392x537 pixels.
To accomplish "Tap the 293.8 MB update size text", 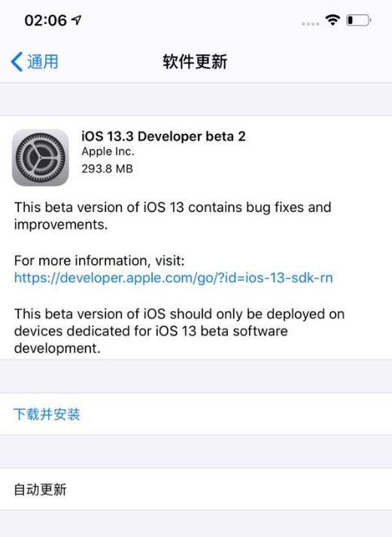I will click(x=108, y=168).
